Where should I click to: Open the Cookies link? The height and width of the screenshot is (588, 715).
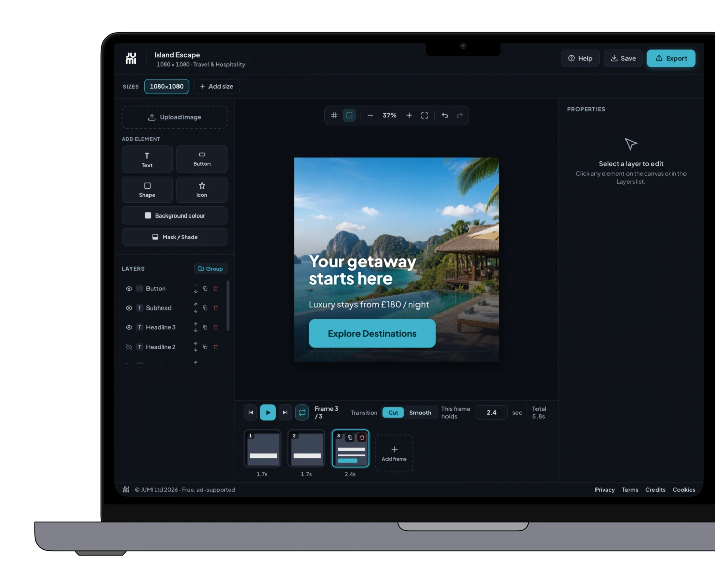click(x=684, y=490)
